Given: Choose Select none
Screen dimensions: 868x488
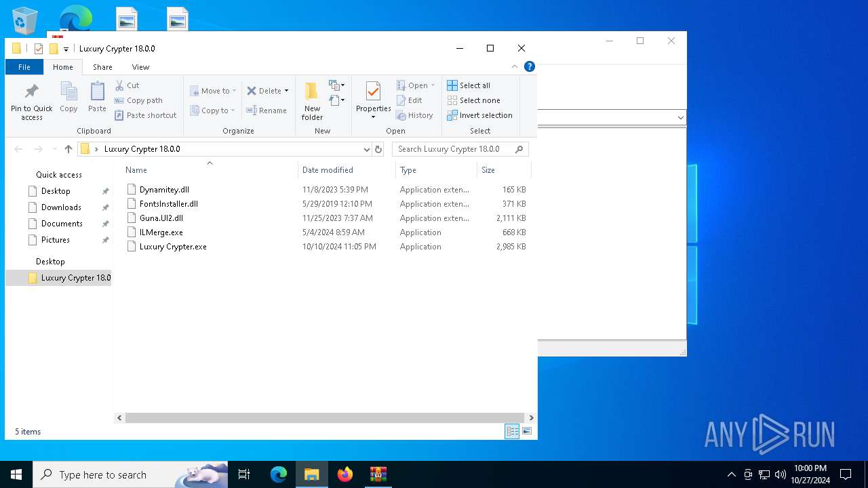Looking at the screenshot, I should click(474, 100).
